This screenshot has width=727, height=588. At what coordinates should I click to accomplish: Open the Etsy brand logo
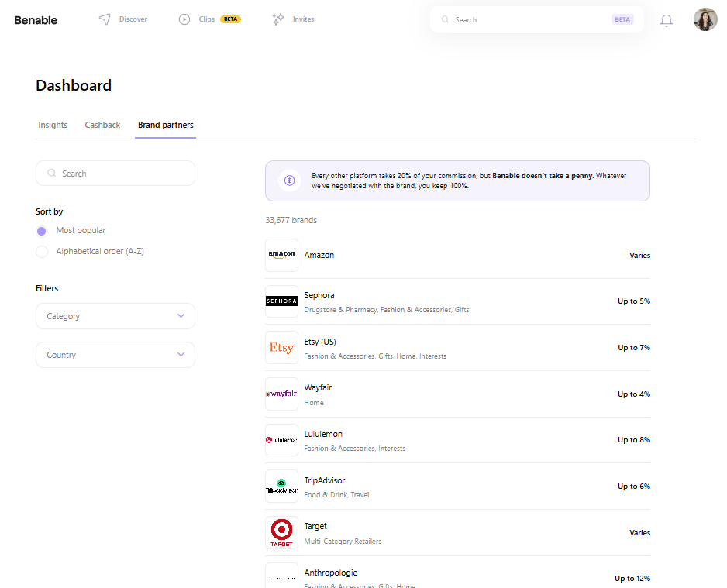(281, 348)
